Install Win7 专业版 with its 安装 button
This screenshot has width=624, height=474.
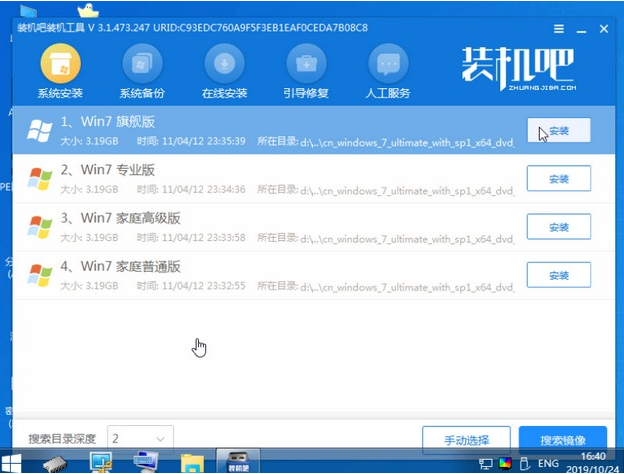(x=559, y=179)
